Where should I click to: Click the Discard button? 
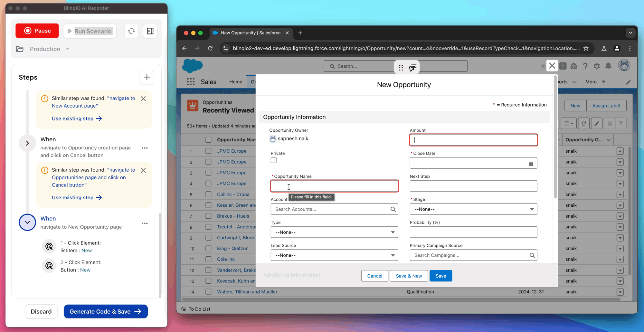tap(41, 312)
